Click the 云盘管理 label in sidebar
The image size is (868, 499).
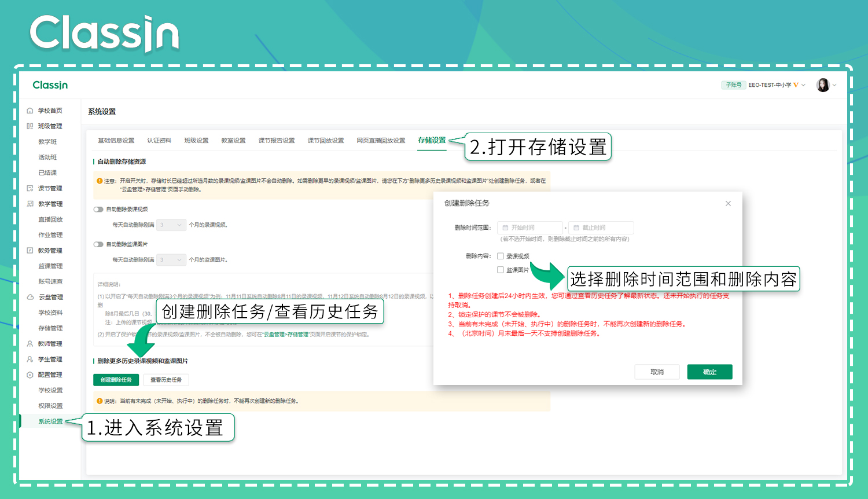[50, 297]
